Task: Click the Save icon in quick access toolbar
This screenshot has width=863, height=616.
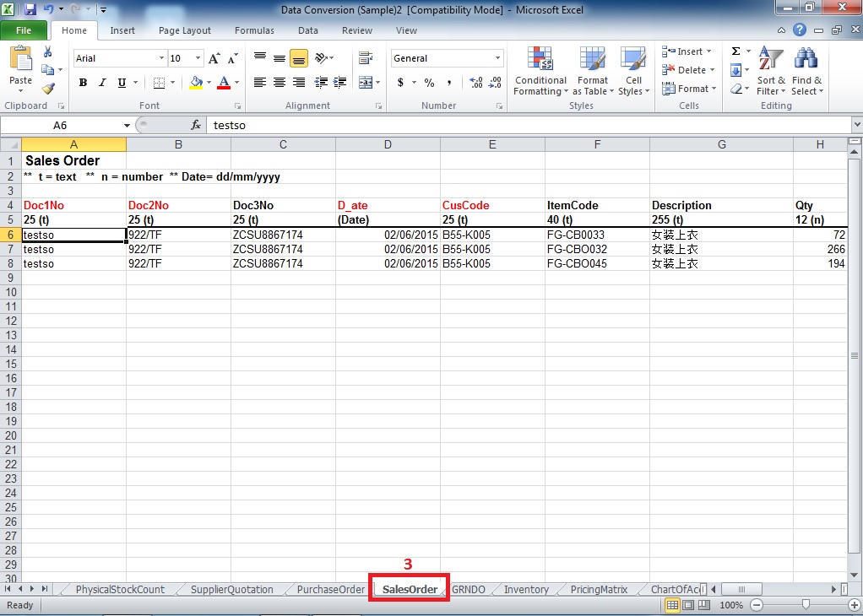Action: point(30,9)
